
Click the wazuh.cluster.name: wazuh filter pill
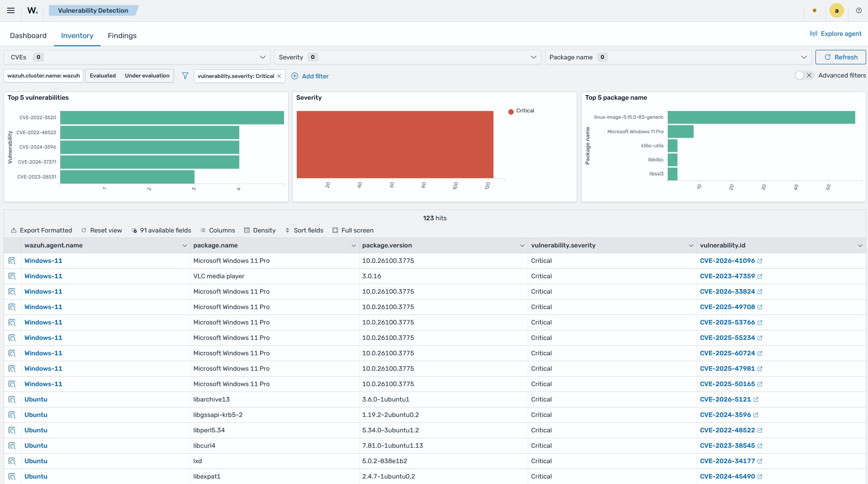tap(43, 76)
